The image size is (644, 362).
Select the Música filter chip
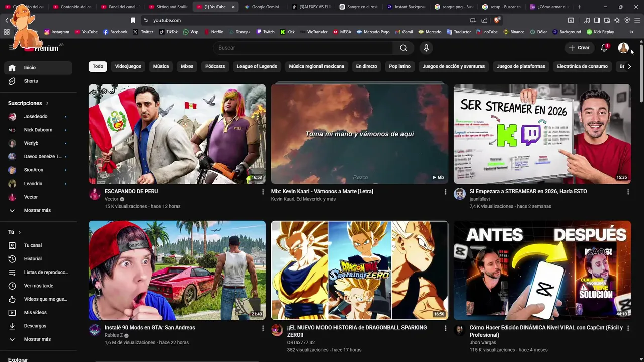(x=161, y=66)
